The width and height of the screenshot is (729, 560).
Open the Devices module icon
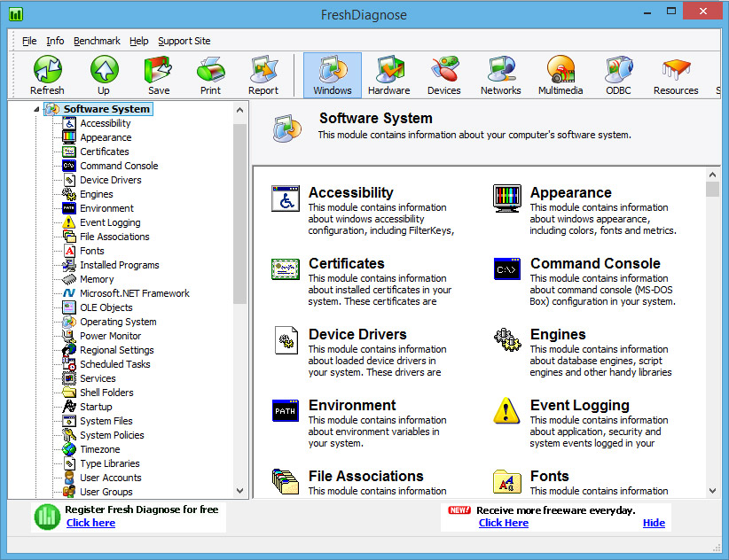444,70
